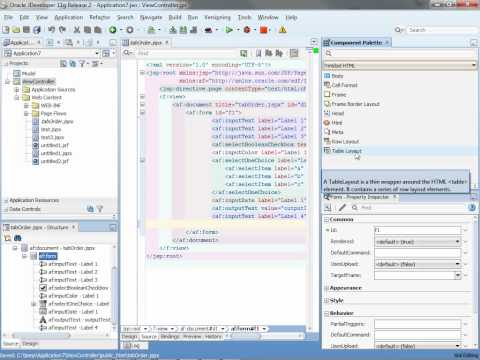Click the red Terminate stop icon

264,30
